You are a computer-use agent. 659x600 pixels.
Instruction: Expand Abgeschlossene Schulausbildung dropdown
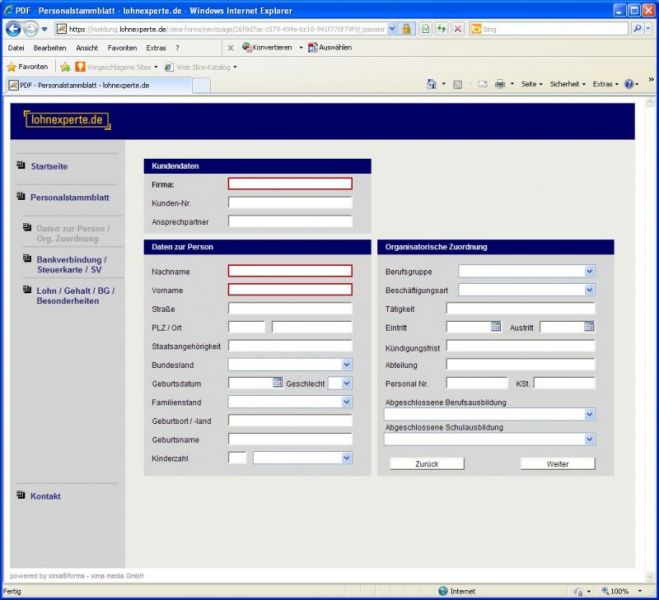(589, 439)
